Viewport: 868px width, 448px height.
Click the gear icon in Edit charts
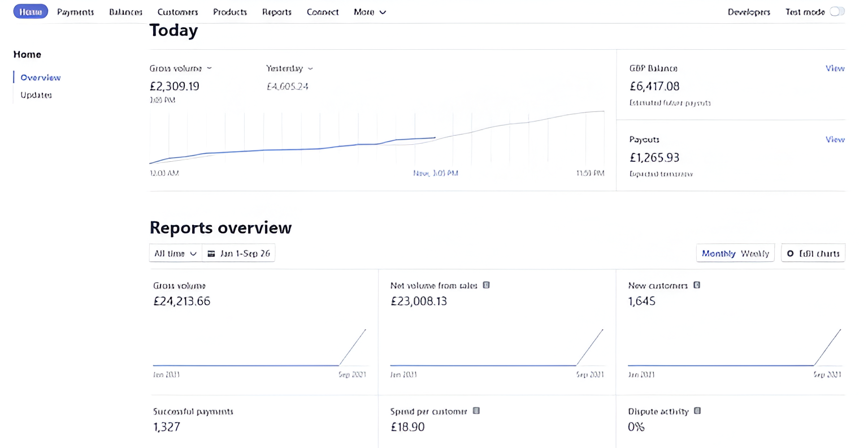pos(790,253)
